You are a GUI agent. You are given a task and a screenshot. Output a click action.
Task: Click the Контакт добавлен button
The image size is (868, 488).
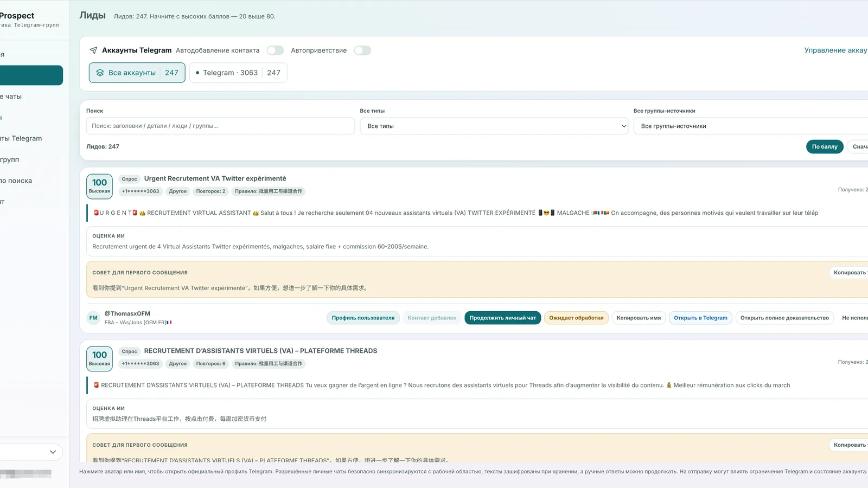432,318
